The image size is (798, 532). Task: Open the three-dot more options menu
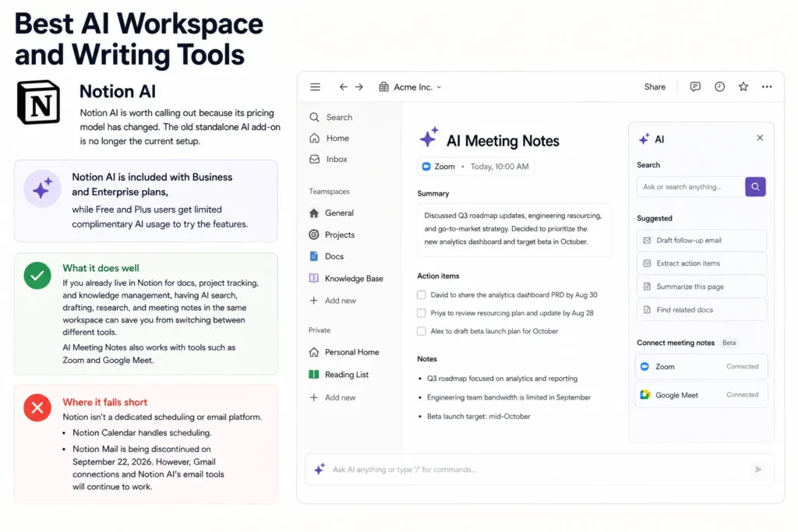[x=767, y=87]
